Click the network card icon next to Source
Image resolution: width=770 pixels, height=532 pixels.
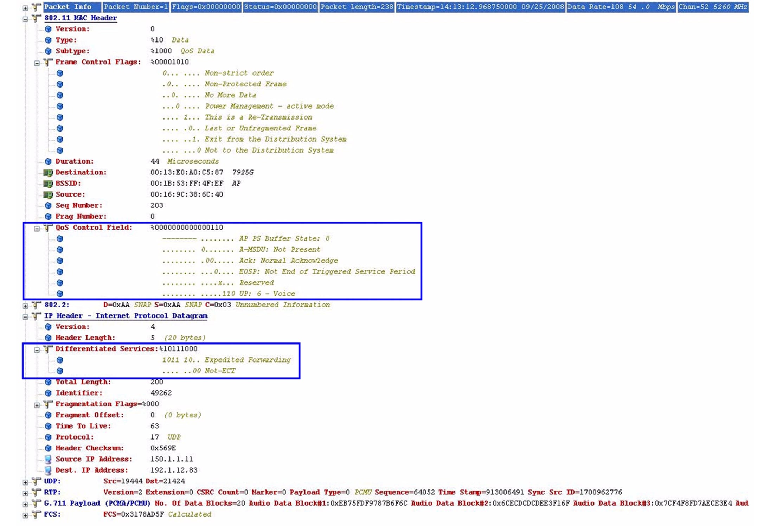(x=48, y=194)
